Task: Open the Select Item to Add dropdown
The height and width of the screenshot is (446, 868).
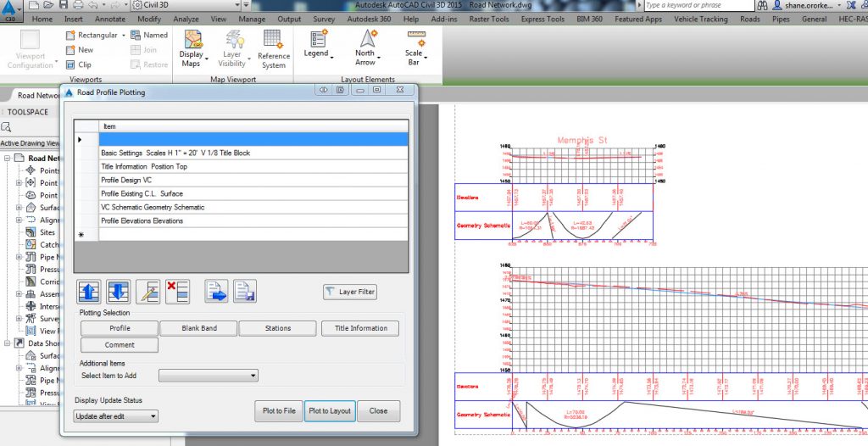Action: (x=209, y=376)
